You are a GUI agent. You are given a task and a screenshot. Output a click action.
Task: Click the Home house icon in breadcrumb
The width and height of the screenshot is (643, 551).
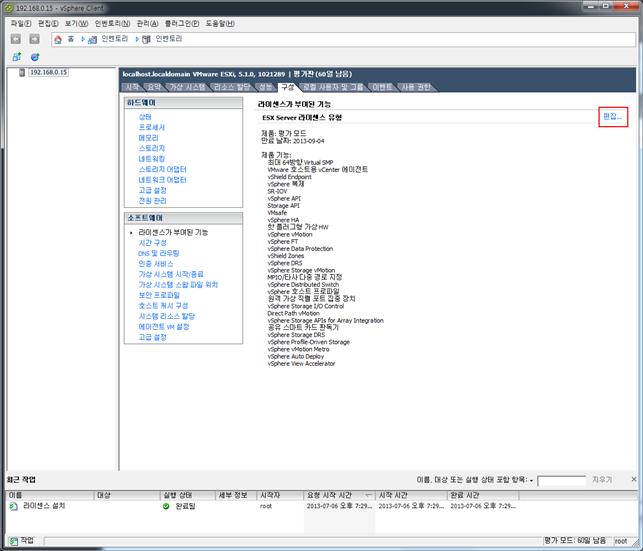[x=58, y=39]
